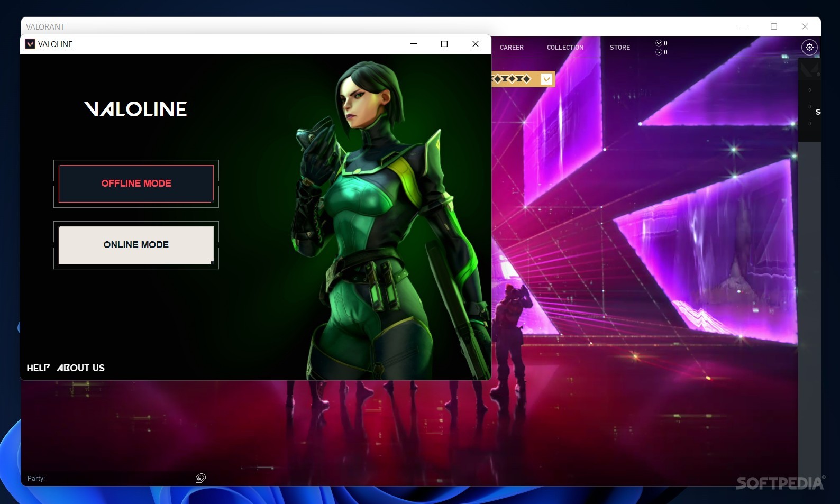Image resolution: width=840 pixels, height=504 pixels.
Task: Open the ABOUT US link
Action: [x=80, y=368]
